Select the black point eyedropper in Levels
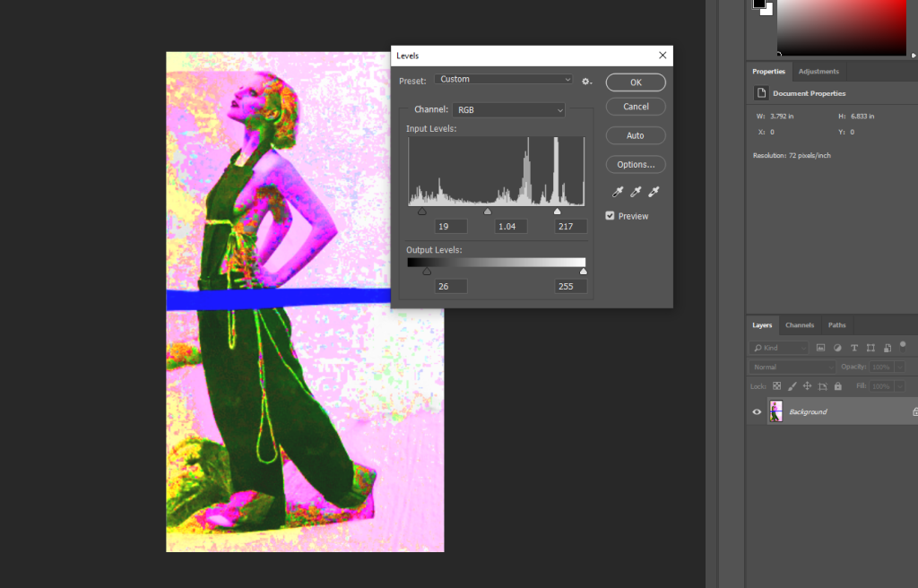This screenshot has height=588, width=918. pos(618,192)
